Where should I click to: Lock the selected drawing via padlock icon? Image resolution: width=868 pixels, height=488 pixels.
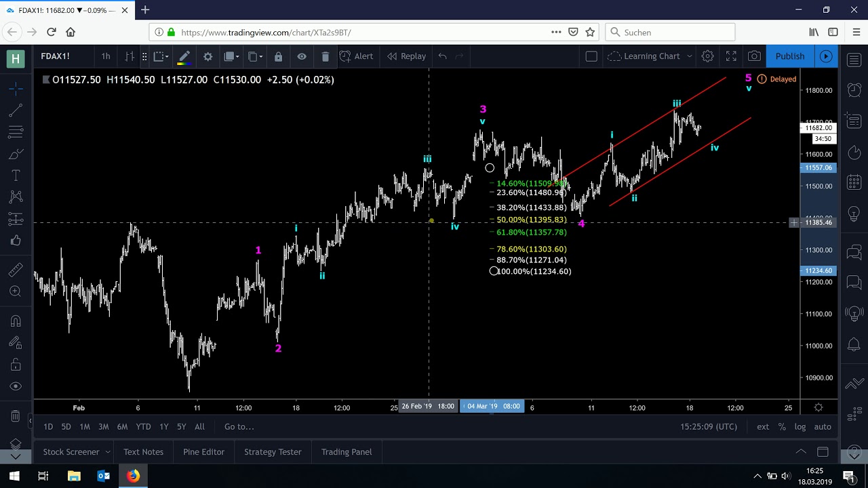pyautogui.click(x=278, y=56)
